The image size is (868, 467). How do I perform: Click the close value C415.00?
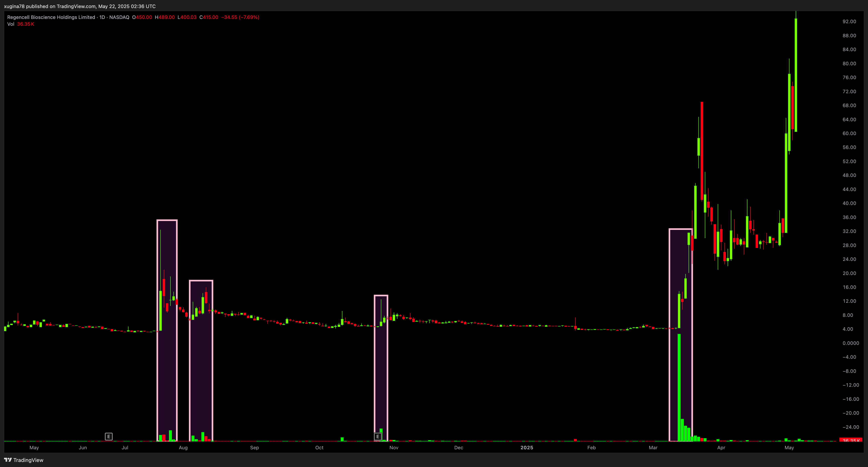click(209, 17)
